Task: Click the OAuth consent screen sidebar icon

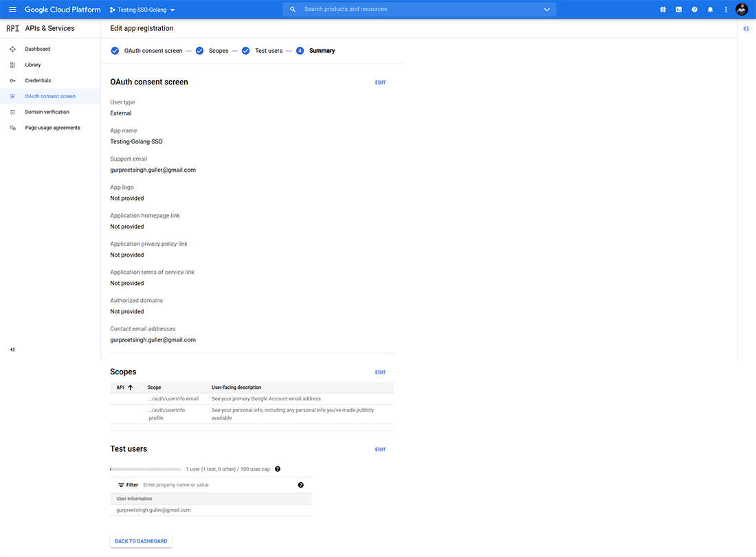Action: [x=12, y=96]
